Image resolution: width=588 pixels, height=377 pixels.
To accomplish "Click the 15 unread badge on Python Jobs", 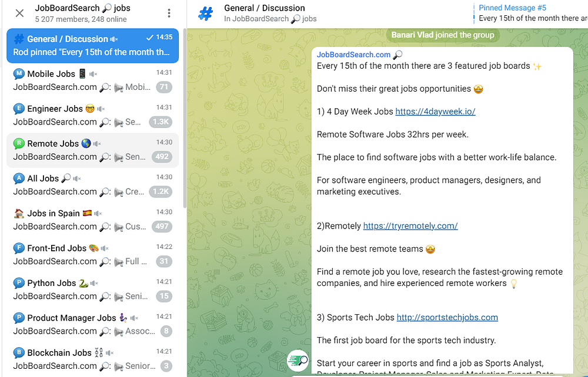I will click(164, 296).
